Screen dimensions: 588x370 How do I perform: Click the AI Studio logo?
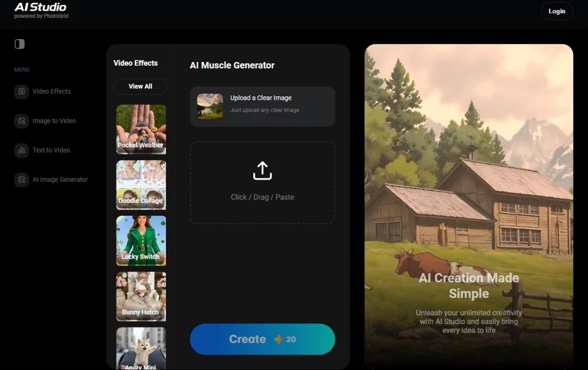click(40, 7)
